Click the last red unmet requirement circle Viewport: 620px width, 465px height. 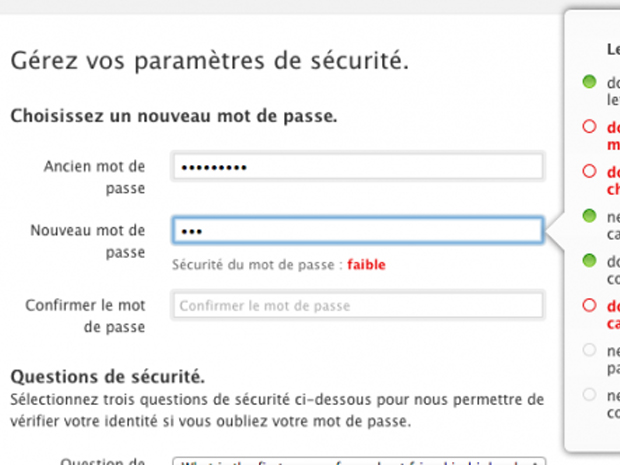click(x=589, y=305)
